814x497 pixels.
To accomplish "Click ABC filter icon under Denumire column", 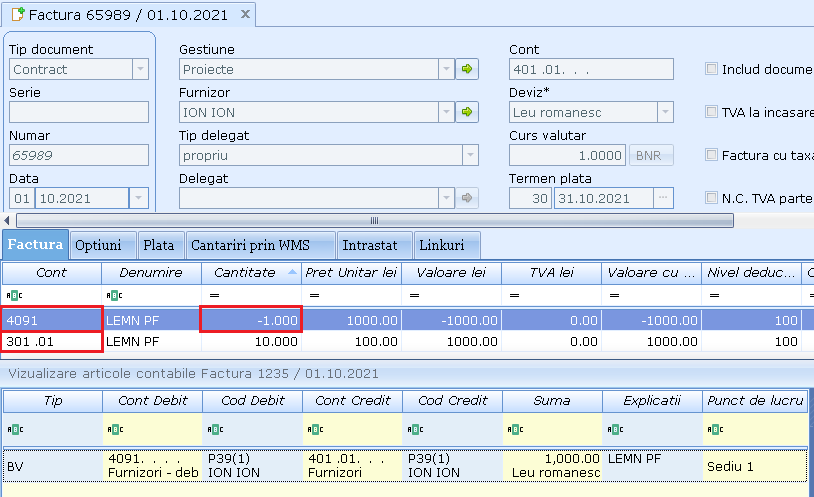I will coord(114,295).
